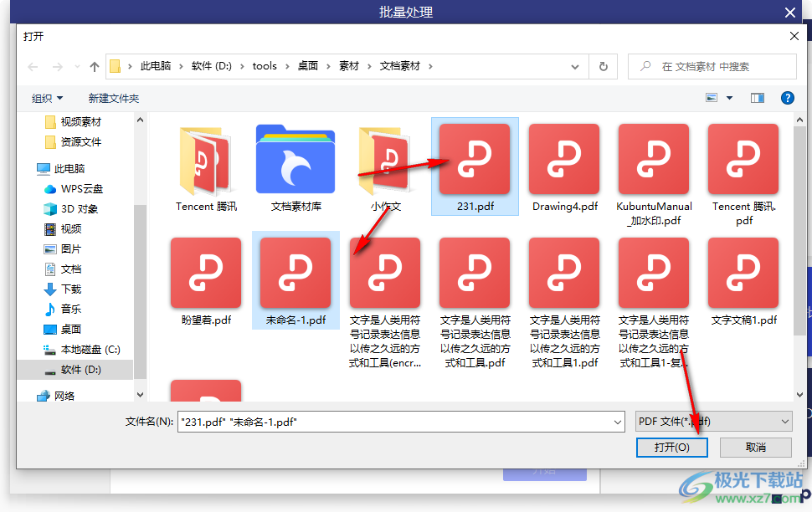This screenshot has width=812, height=512.
Task: Click the 打开(O) button
Action: 672,448
